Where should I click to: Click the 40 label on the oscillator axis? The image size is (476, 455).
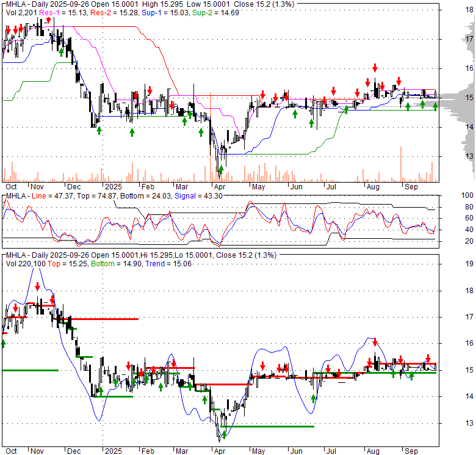click(469, 230)
